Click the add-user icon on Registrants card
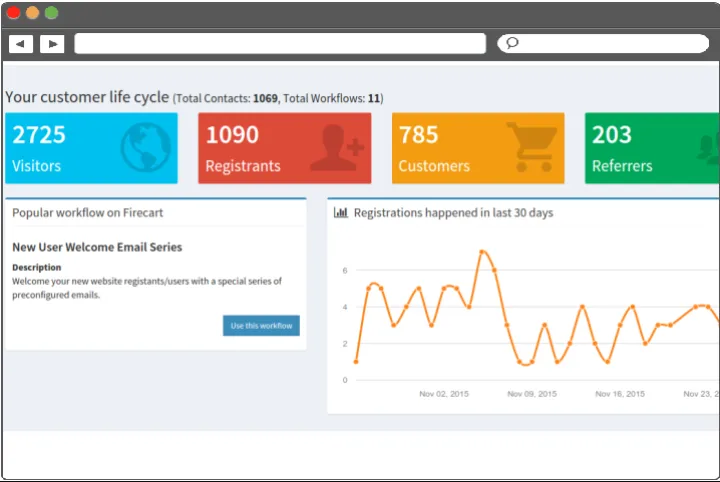The width and height of the screenshot is (720, 482). (336, 149)
